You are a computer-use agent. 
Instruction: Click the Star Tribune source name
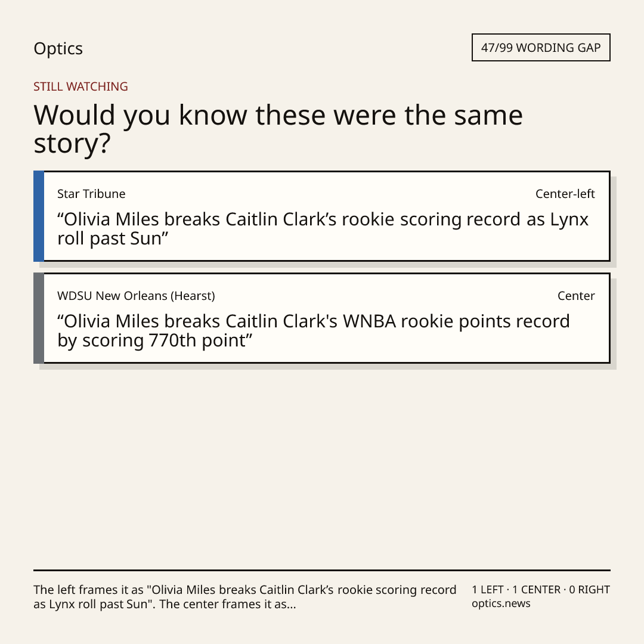coord(91,194)
